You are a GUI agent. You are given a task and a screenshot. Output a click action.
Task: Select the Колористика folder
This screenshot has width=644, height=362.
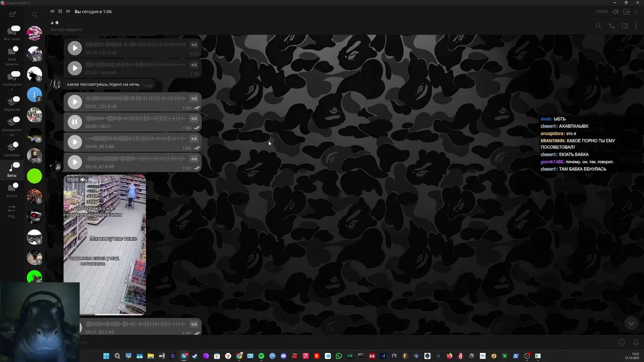click(x=12, y=126)
